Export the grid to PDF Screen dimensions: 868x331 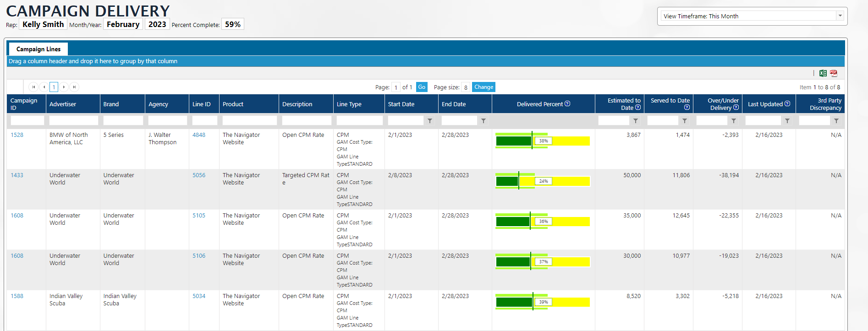tap(834, 73)
